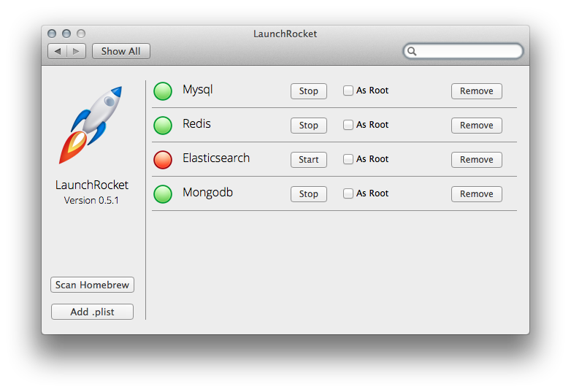This screenshot has width=571, height=392.
Task: Stop the Mysql service
Action: pos(309,91)
